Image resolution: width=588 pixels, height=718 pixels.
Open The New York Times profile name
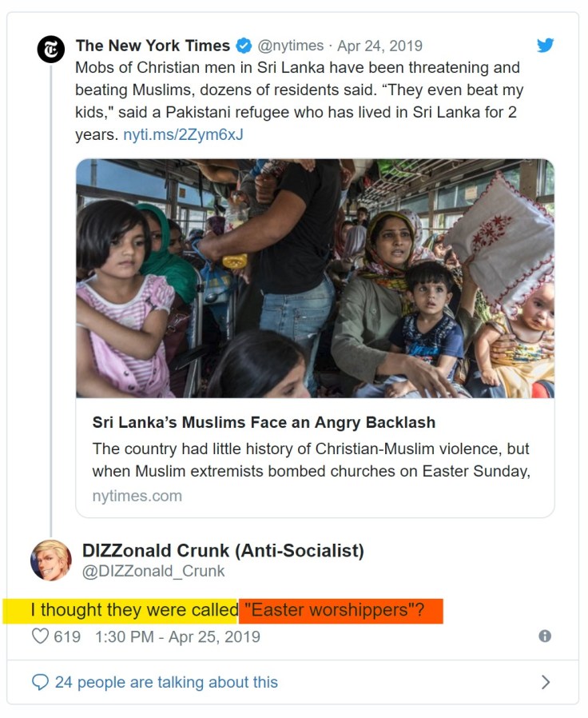153,46
